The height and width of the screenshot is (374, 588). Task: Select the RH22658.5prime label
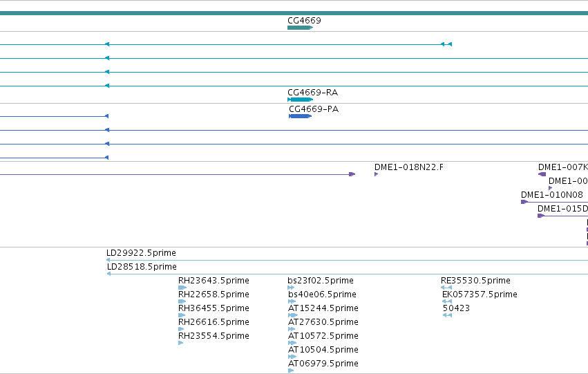(214, 294)
